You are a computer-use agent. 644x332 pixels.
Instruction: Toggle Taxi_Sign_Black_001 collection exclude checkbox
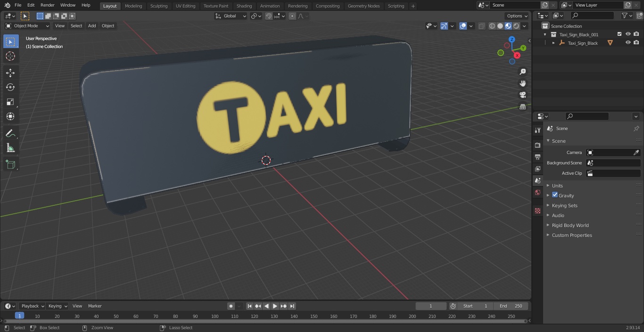[619, 34]
